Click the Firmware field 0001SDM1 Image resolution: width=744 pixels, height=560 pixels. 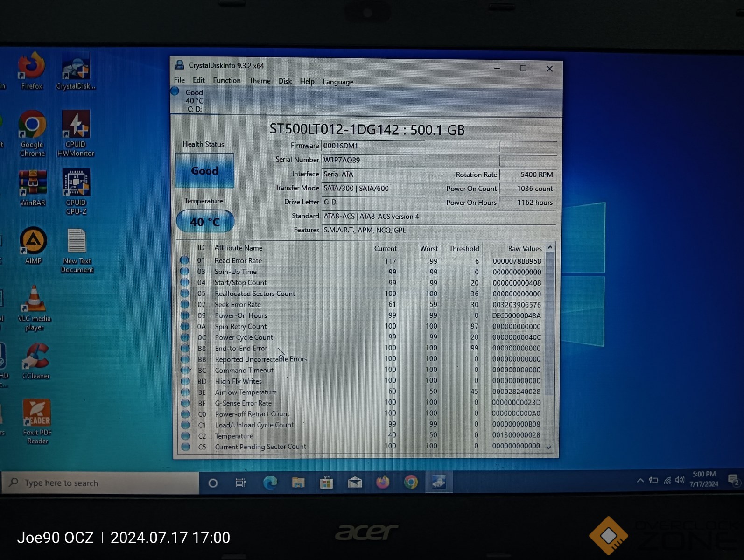pos(373,146)
